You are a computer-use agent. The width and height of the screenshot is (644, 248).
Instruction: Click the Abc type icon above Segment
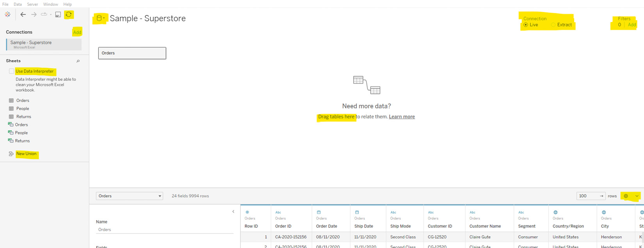coord(521,213)
